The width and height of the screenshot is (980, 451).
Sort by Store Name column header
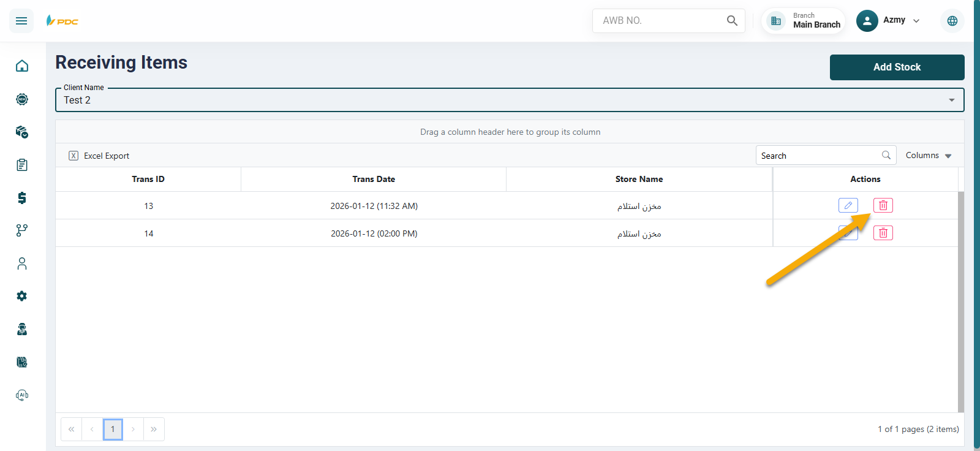(639, 180)
